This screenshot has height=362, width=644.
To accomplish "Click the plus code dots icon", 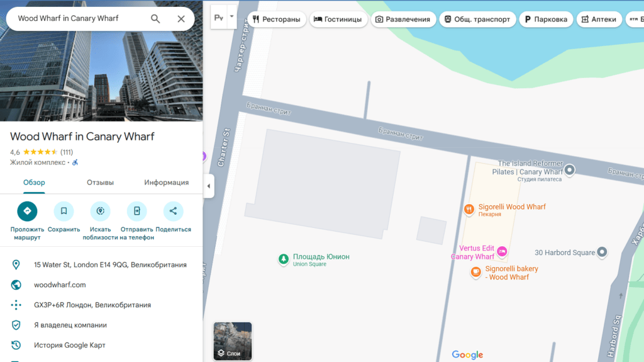I will [16, 305].
